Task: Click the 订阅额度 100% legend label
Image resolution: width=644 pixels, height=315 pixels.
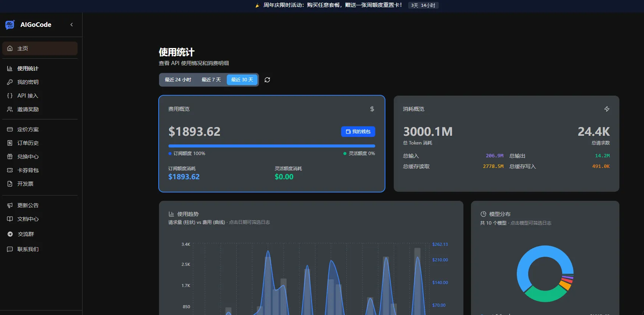Action: [189, 154]
